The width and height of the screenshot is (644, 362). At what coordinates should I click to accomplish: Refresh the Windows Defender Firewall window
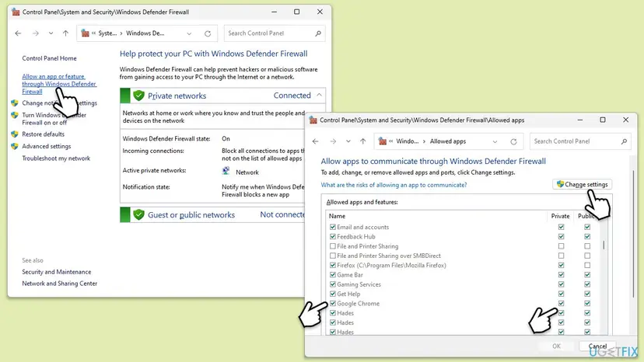tap(208, 33)
